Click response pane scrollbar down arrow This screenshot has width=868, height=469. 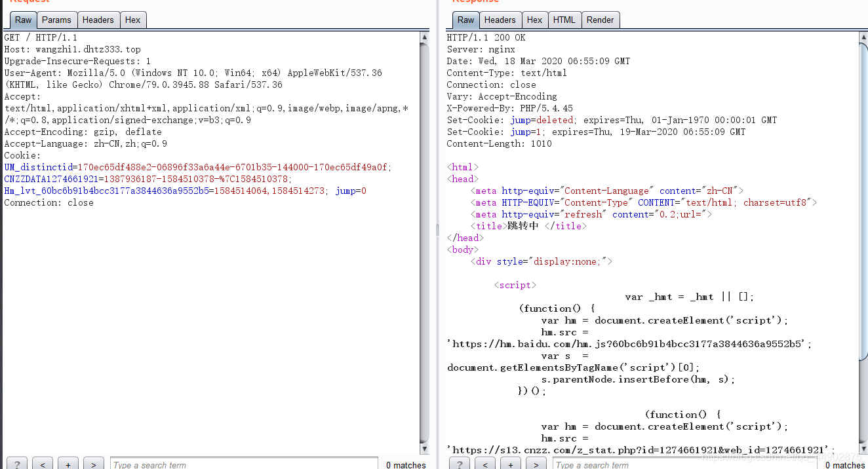click(863, 449)
